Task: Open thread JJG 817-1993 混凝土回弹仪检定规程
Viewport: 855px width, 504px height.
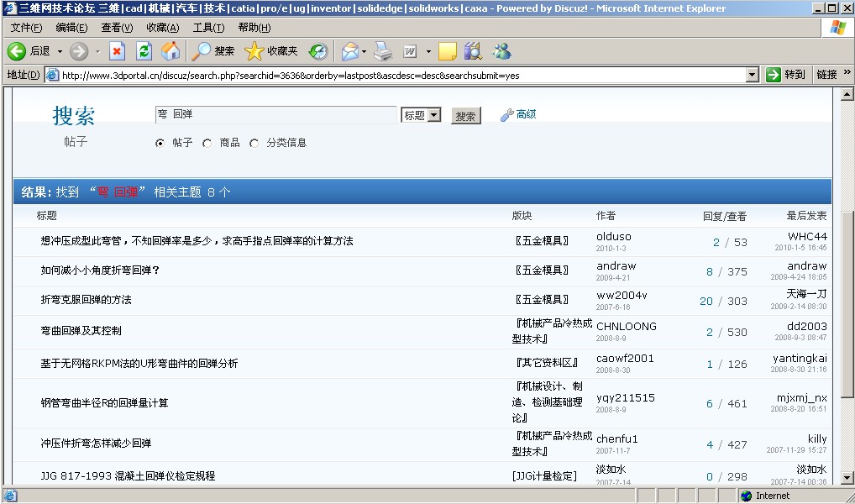Action: tap(128, 475)
